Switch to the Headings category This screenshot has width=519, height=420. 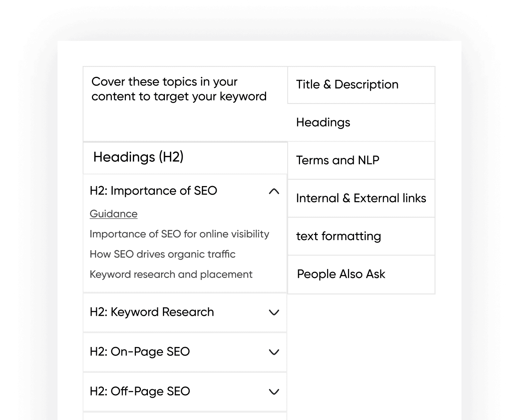pyautogui.click(x=323, y=122)
